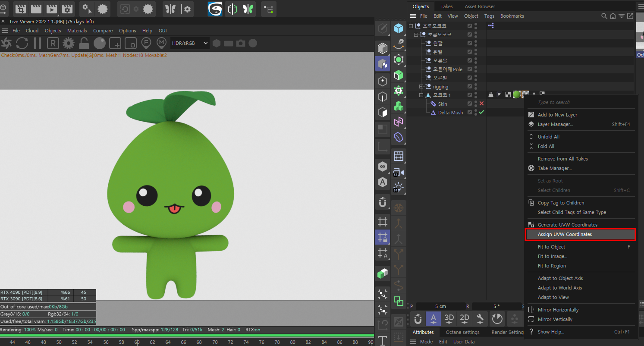Enable Skin deformer red X toggle
The width and height of the screenshot is (644, 346).
481,104
